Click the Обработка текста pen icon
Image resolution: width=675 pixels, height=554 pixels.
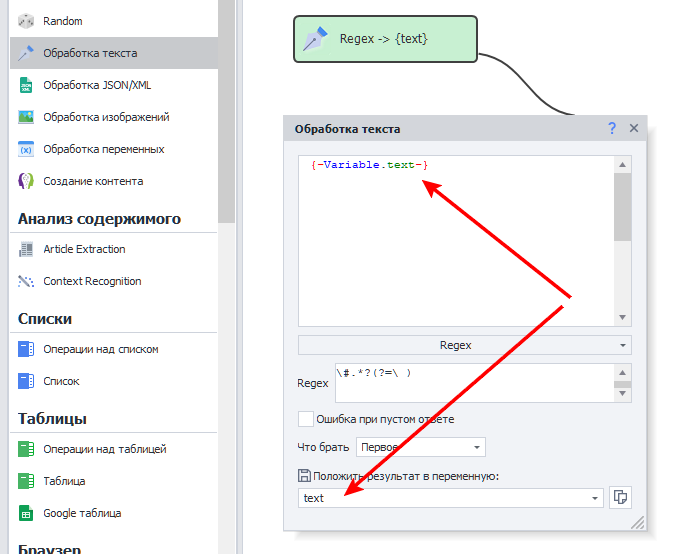click(x=26, y=53)
